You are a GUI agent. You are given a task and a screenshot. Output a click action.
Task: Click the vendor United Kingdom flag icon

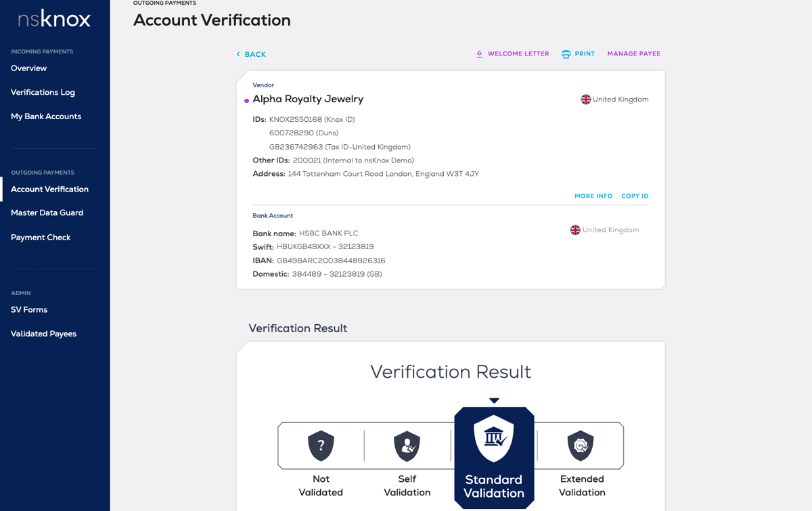[586, 99]
